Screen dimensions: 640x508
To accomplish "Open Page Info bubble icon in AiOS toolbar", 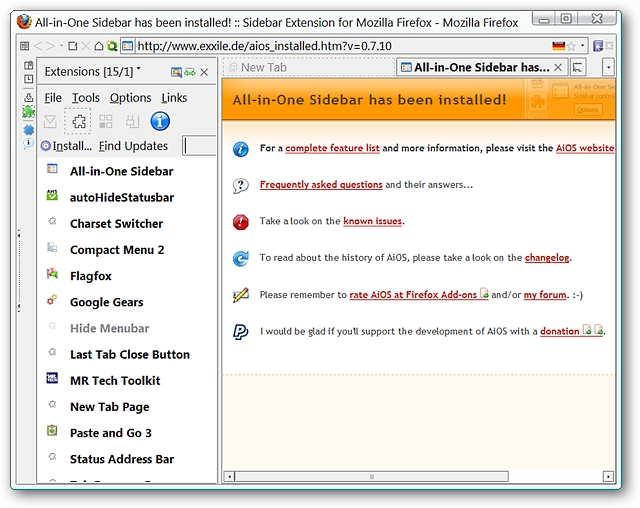I will [28, 143].
